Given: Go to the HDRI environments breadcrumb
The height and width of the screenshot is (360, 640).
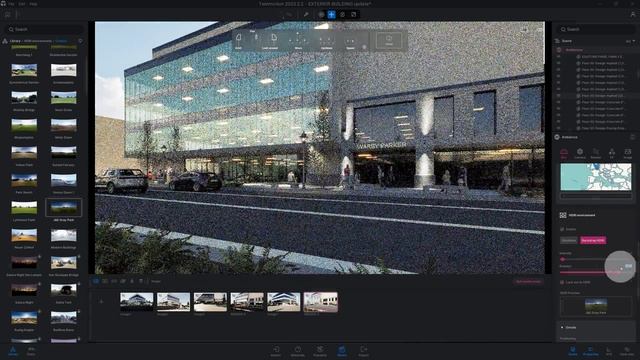Looking at the screenshot, I should (x=38, y=41).
